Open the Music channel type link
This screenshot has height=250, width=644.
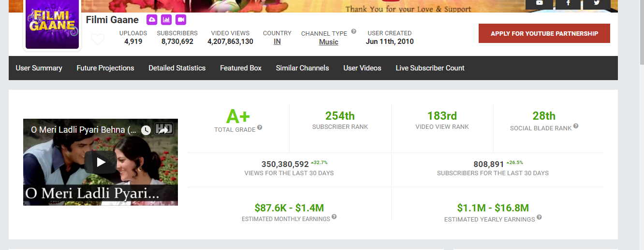328,42
